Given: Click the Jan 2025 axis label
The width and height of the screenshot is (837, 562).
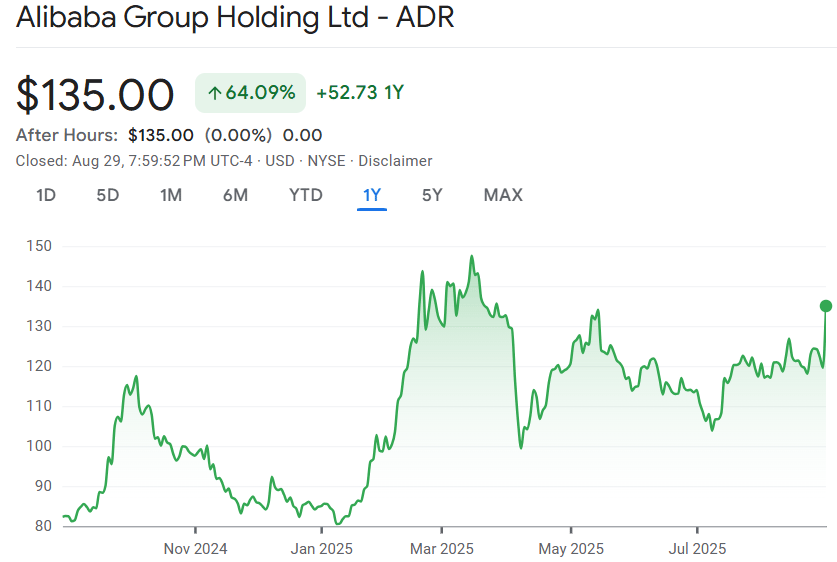Looking at the screenshot, I should [321, 549].
